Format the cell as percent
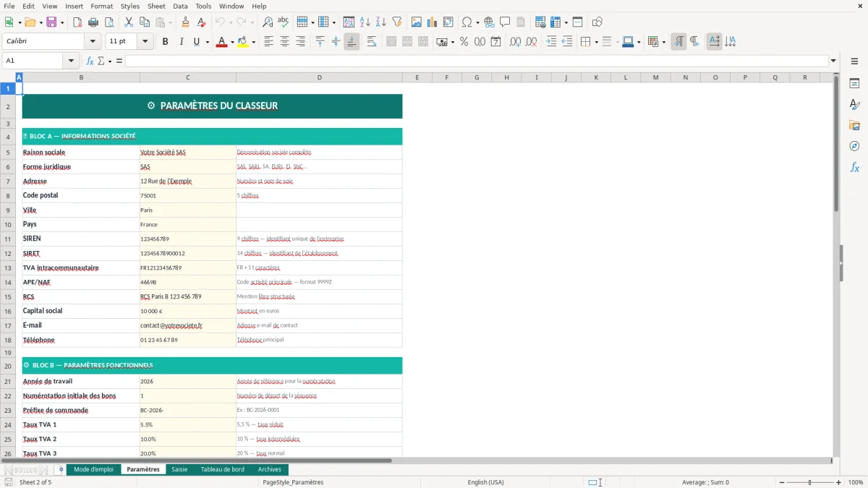868x488 pixels. point(464,42)
